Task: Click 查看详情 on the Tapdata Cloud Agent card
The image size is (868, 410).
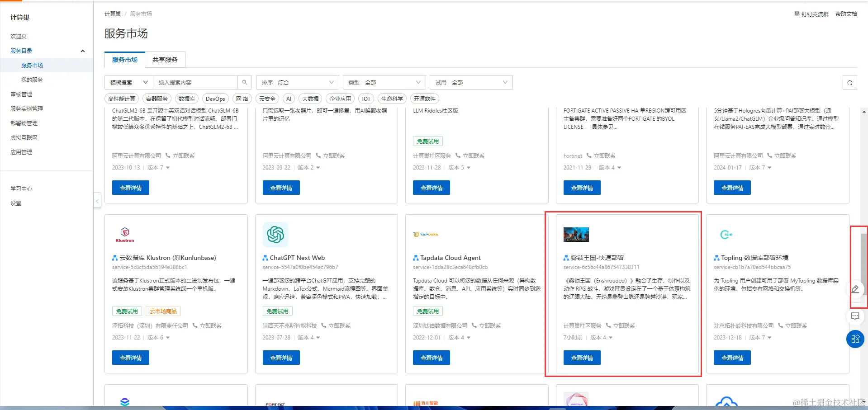Action: click(x=432, y=358)
